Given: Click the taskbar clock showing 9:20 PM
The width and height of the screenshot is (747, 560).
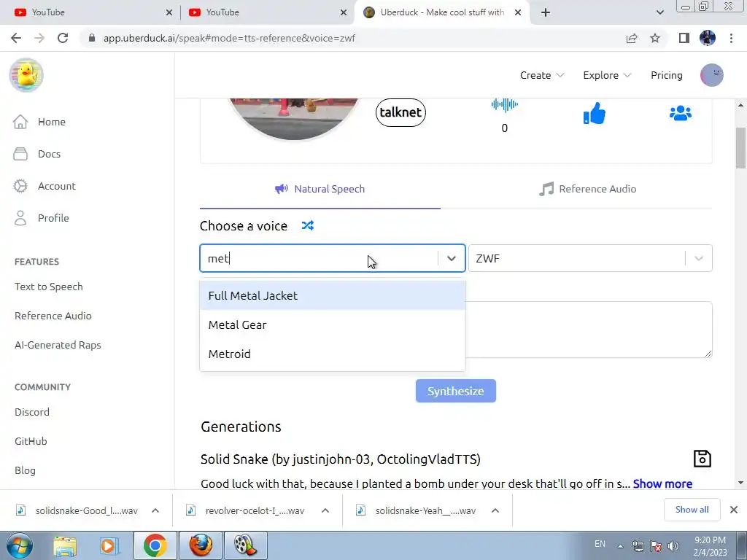Looking at the screenshot, I should [710, 546].
